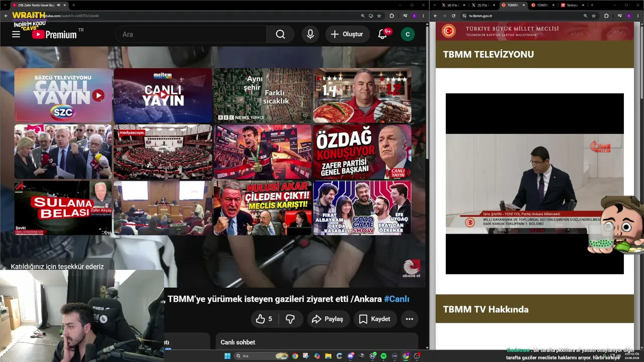
Task: Open the more actions three-dot menu
Action: pos(410,319)
